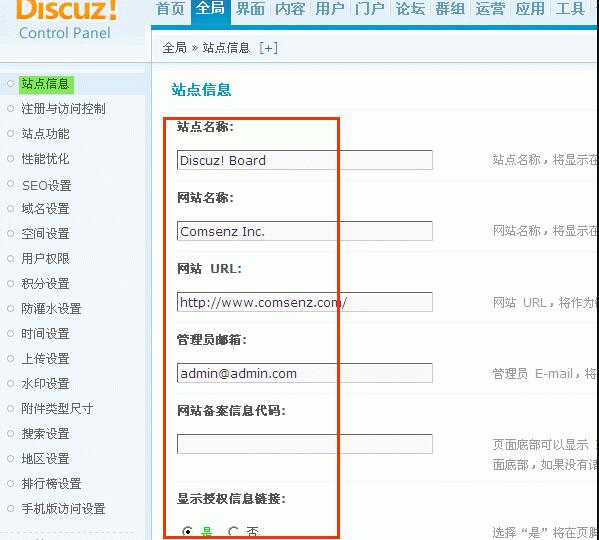Open 防灌水设置 sidebar item
The image size is (599, 540).
coord(52,309)
